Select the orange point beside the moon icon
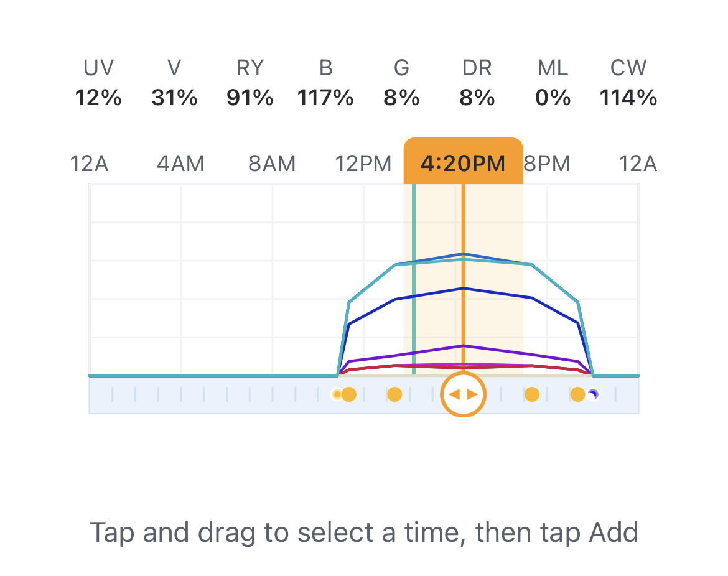The height and width of the screenshot is (576, 728). coord(577,394)
